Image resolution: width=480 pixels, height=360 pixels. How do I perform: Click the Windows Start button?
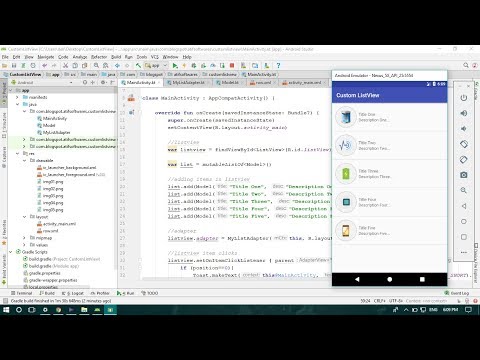(6, 310)
